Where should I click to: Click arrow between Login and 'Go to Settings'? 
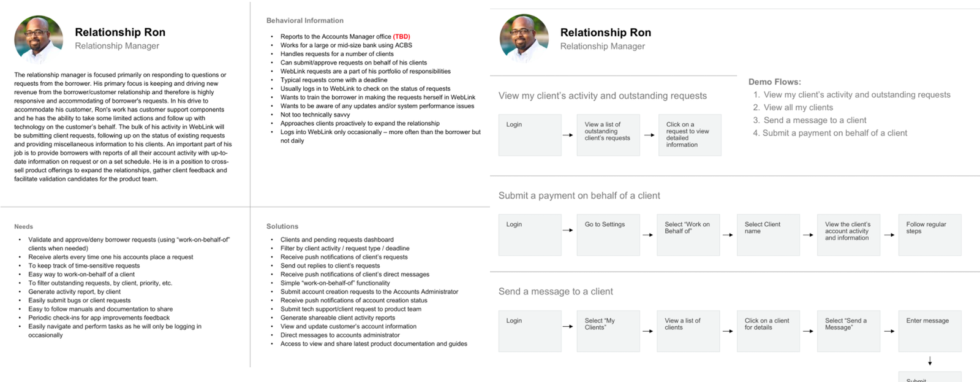coord(568,231)
